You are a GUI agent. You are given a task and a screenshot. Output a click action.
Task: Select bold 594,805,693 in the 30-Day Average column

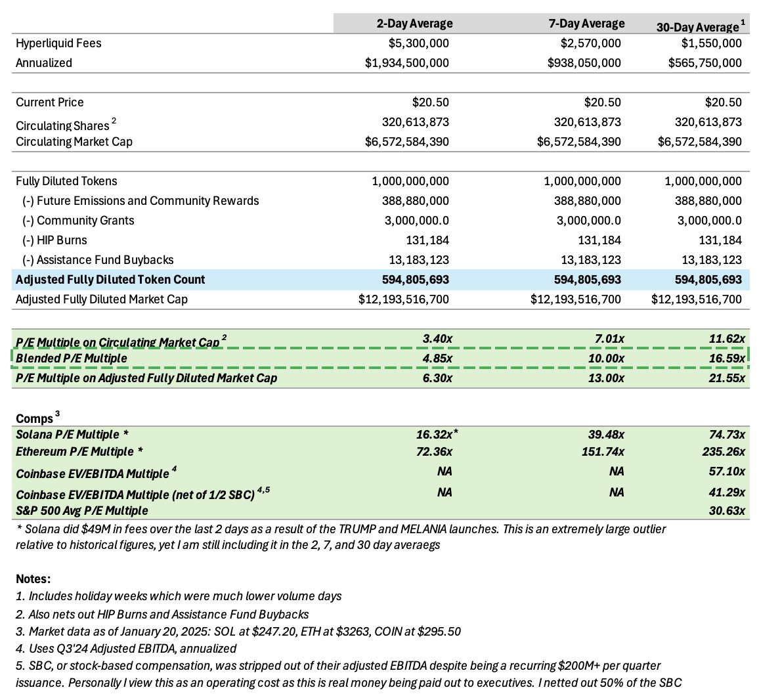(708, 280)
